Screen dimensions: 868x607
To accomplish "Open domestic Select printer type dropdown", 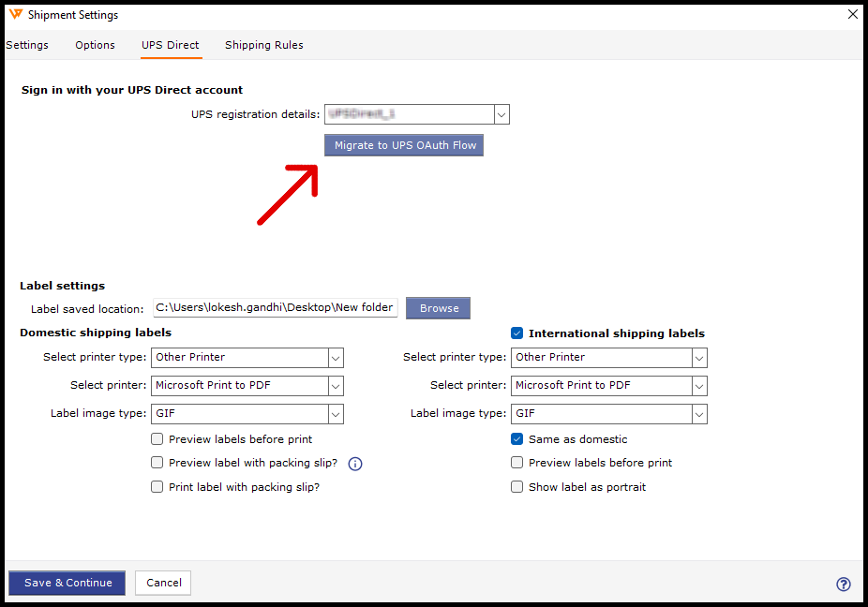I will point(336,358).
